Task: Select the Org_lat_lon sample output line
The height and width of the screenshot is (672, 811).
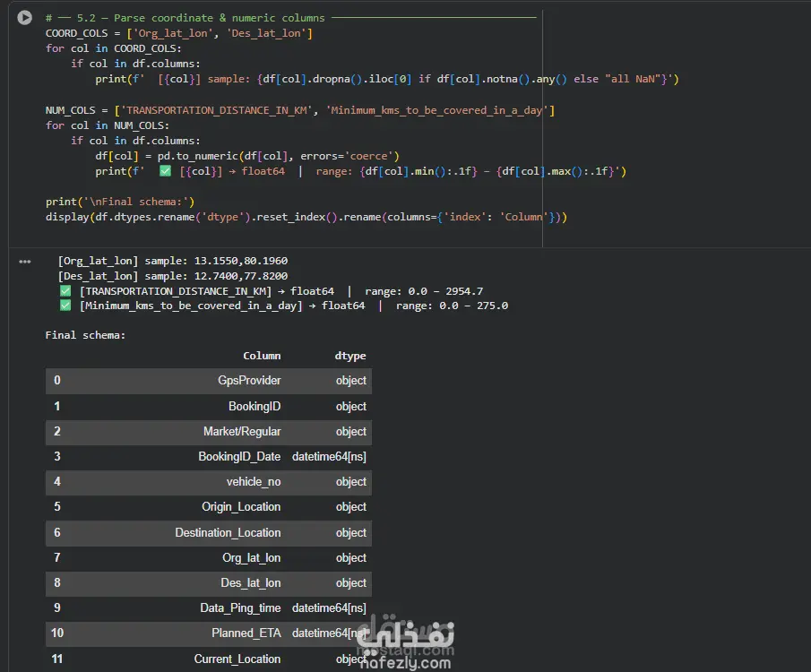Action: coord(173,261)
